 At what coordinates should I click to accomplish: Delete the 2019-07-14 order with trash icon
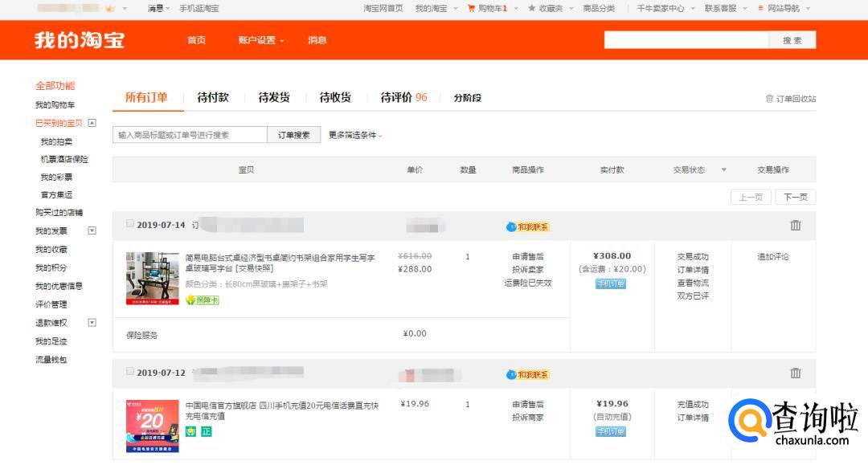[795, 226]
